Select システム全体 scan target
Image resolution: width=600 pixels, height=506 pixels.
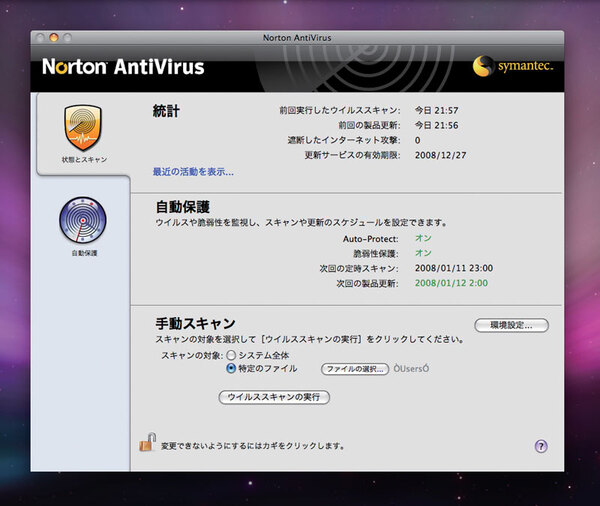coord(231,355)
